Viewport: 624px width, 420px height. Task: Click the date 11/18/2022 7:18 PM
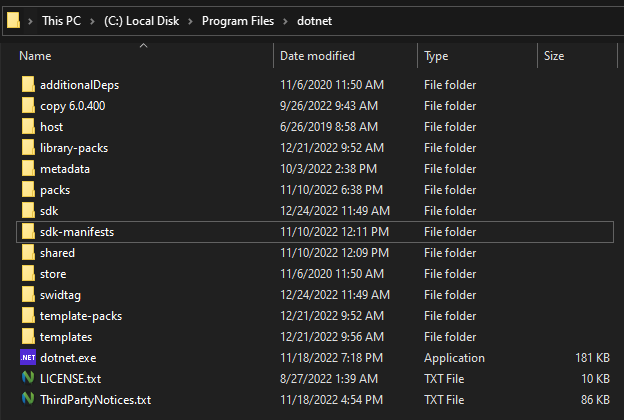click(332, 358)
